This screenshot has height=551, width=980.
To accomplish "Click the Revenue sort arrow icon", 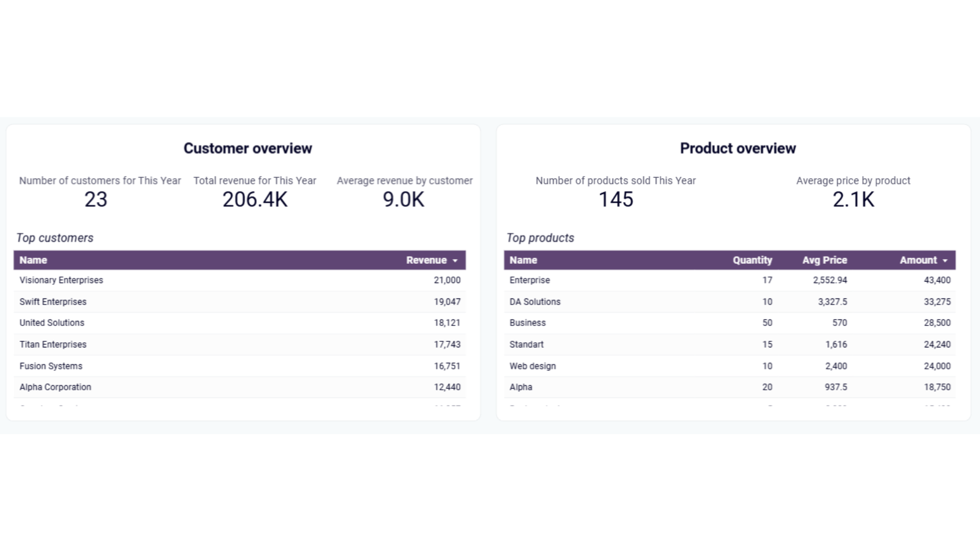I will tap(455, 261).
